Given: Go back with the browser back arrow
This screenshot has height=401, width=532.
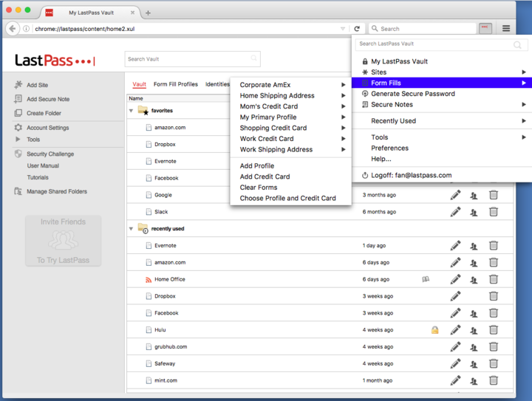Looking at the screenshot, I should [x=13, y=29].
